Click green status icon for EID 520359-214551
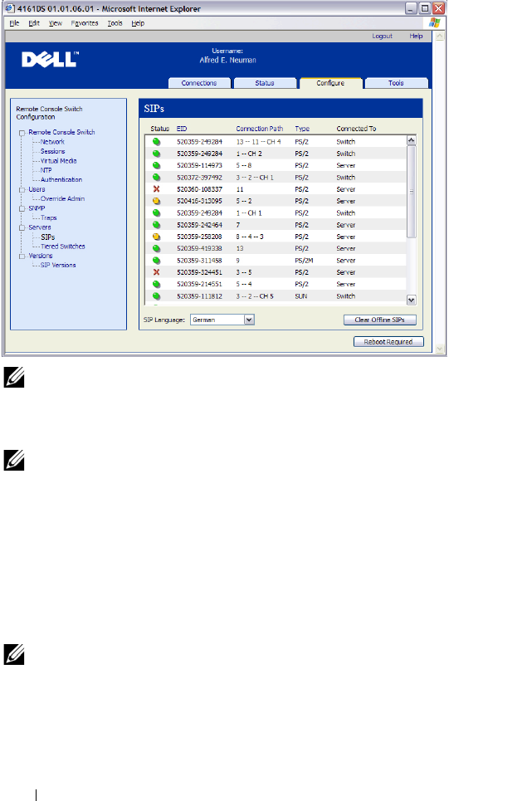This screenshot has width=532, height=801. (157, 284)
